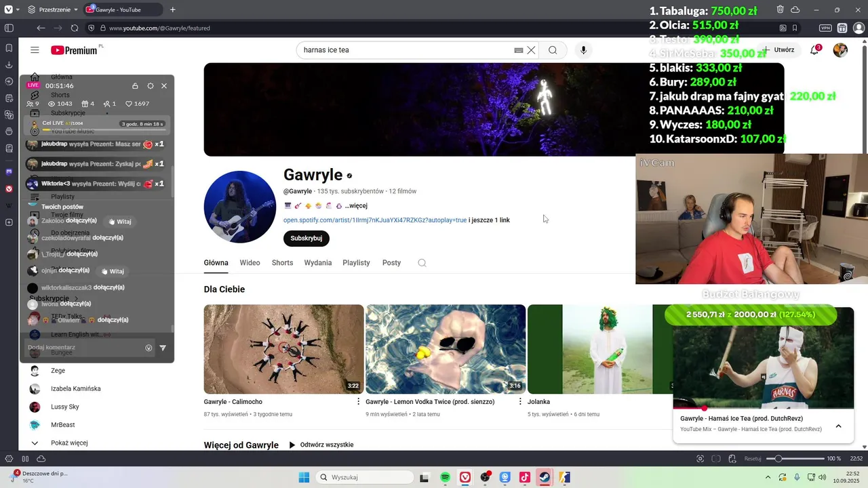Expand the Harnaś Ice Tea miniplayer chevron
The width and height of the screenshot is (868, 488).
(838, 426)
